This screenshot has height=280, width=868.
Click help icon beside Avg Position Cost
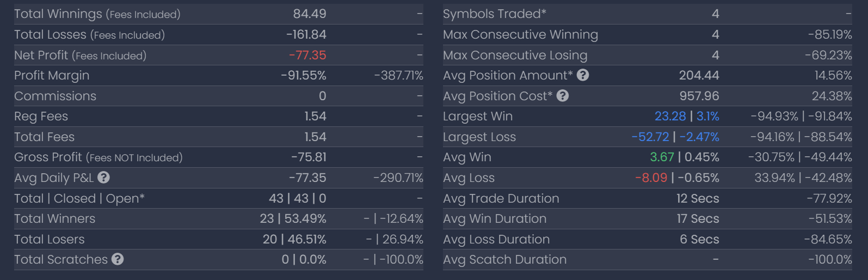coord(563,96)
